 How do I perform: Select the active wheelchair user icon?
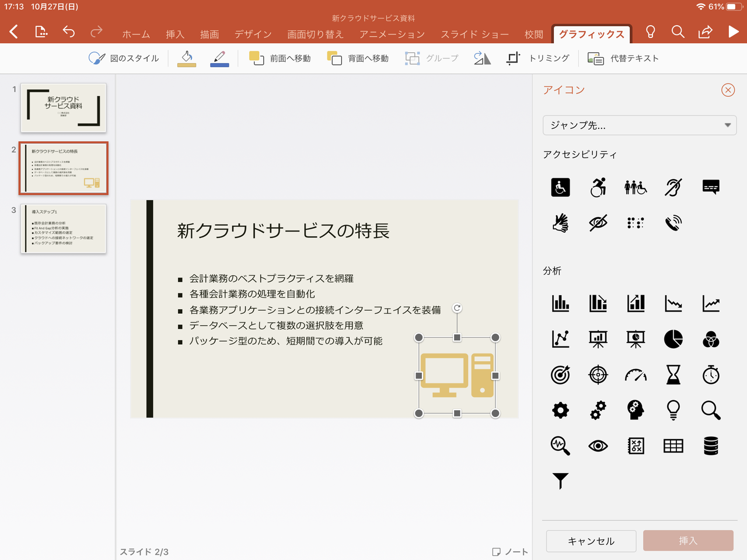598,187
